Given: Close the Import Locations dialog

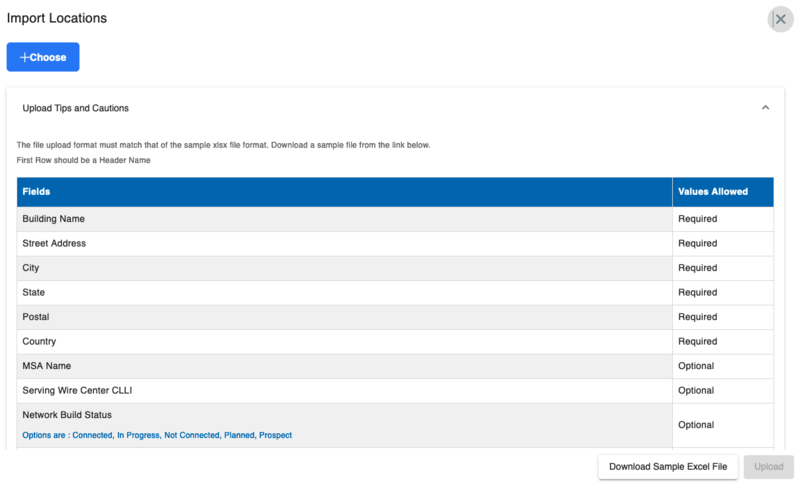Looking at the screenshot, I should point(780,19).
